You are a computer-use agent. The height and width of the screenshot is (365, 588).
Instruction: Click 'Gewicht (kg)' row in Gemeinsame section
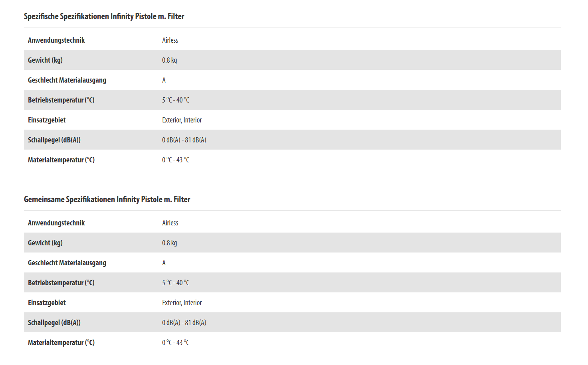[45, 243]
